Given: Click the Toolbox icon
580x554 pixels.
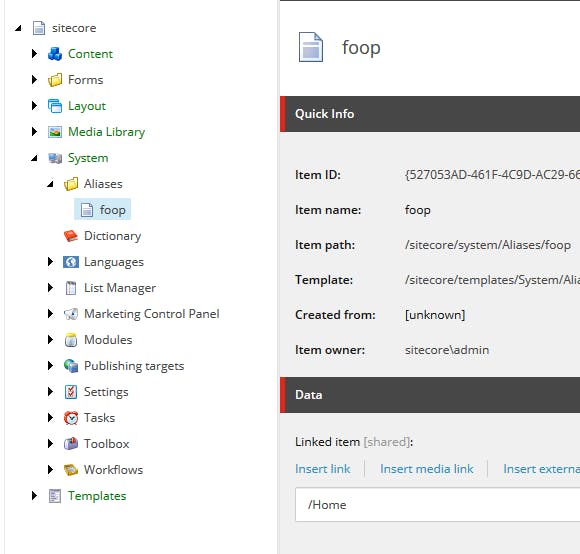Looking at the screenshot, I should (71, 444).
